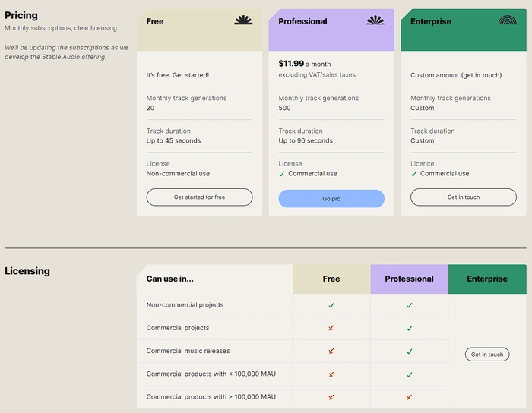Click the Free pricing card title
532x413 pixels.
(155, 21)
